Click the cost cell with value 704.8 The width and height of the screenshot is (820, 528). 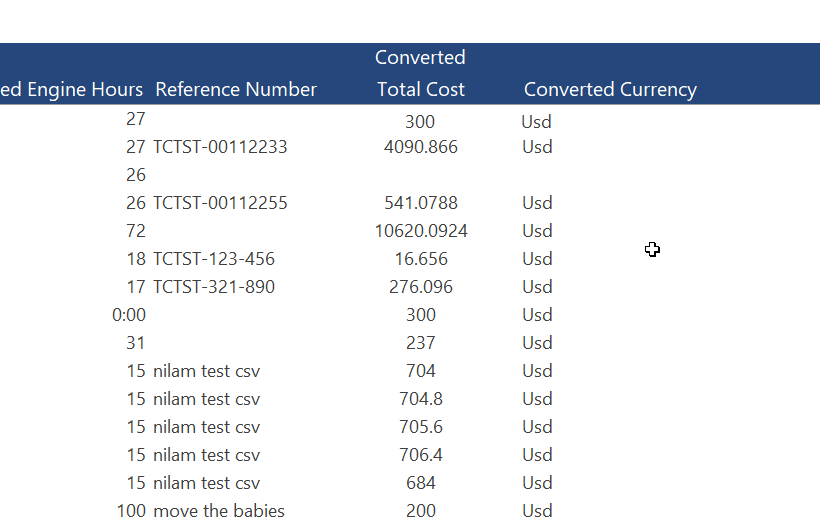(420, 399)
